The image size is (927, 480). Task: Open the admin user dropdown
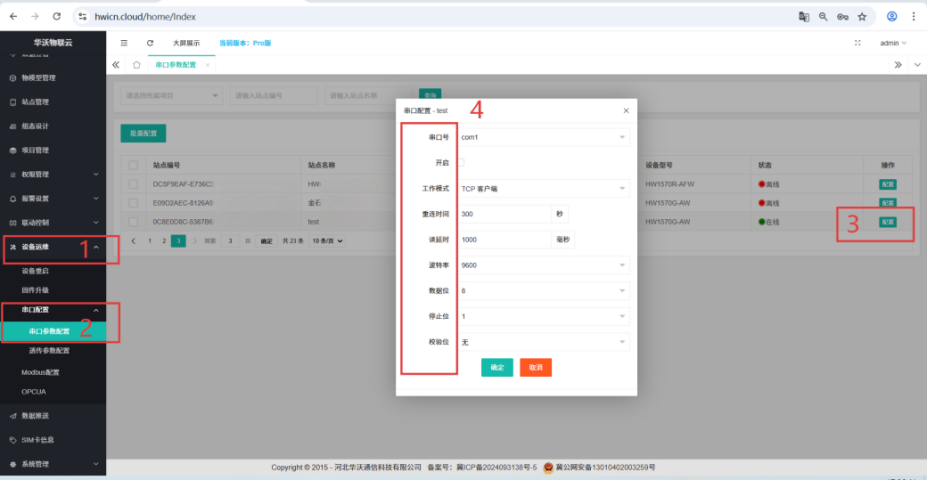893,43
